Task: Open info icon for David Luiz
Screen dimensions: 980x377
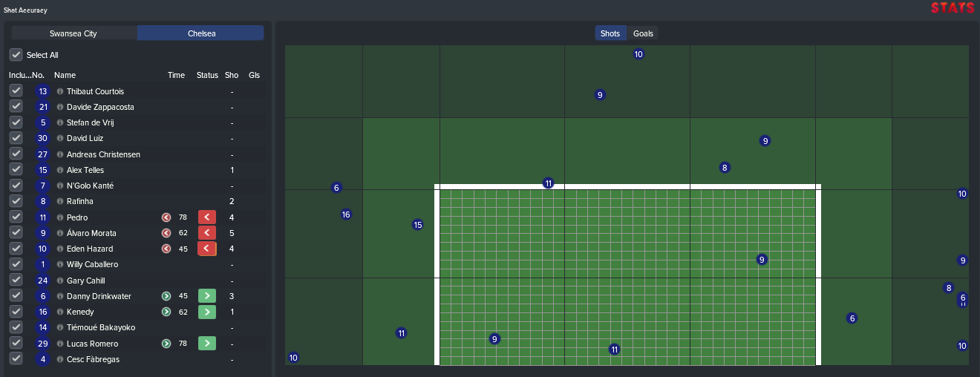Action: pyautogui.click(x=60, y=138)
